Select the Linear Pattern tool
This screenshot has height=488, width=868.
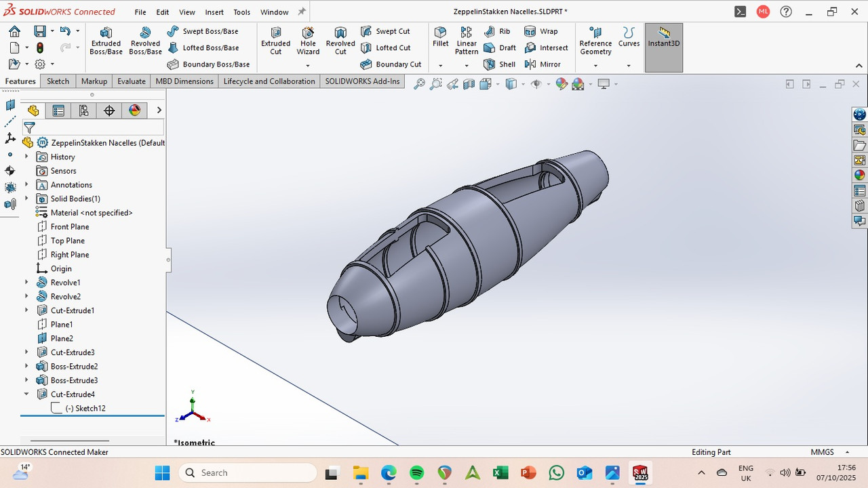(467, 41)
